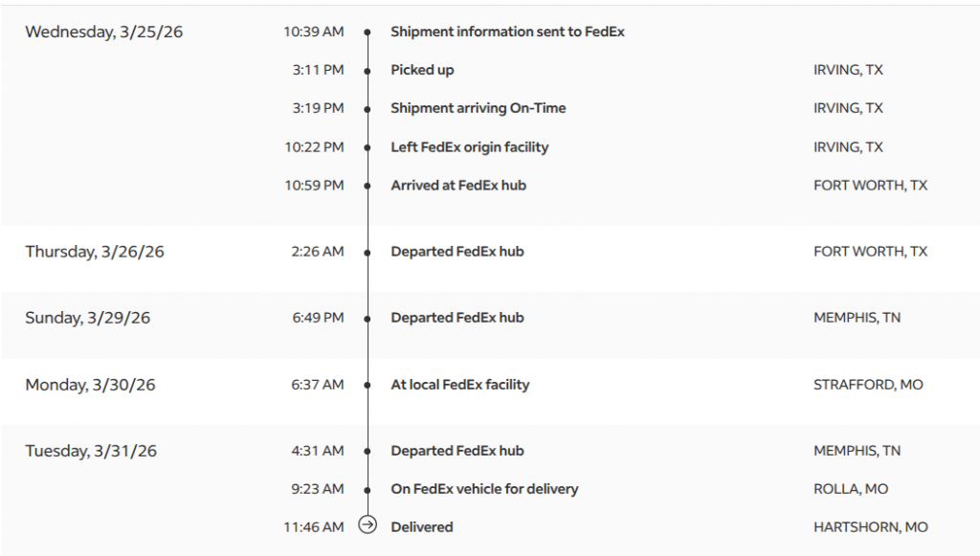Image resolution: width=980 pixels, height=556 pixels.
Task: Select the Wednesday, 3/25/26 date heading
Action: (103, 32)
